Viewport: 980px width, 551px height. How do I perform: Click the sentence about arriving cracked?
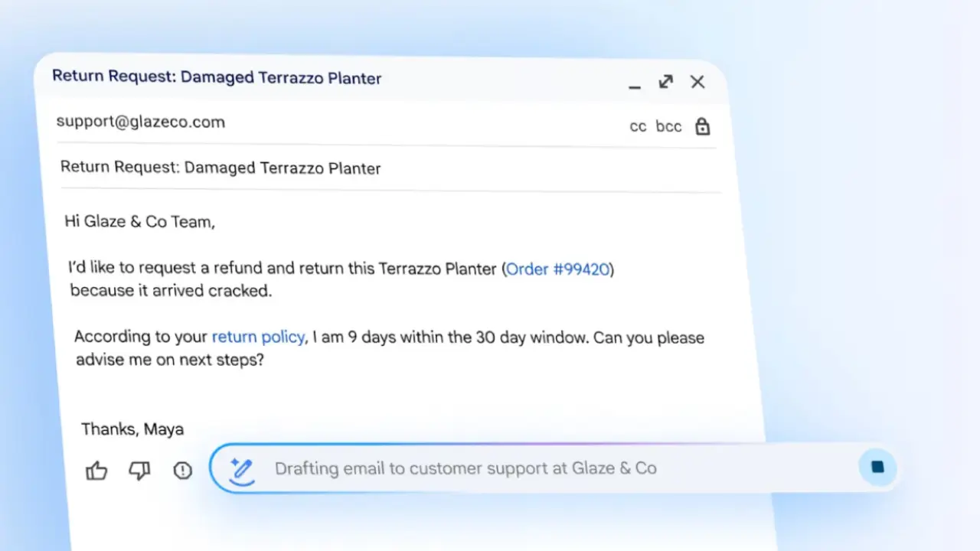point(171,291)
